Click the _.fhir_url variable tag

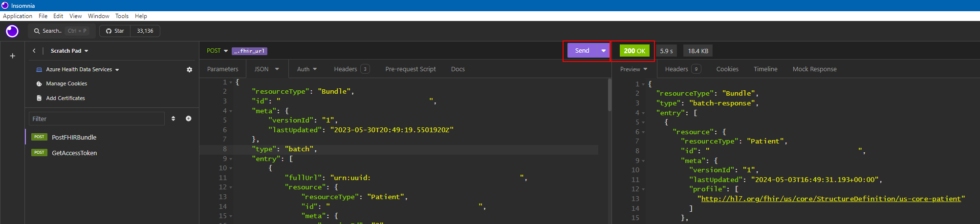pyautogui.click(x=249, y=51)
